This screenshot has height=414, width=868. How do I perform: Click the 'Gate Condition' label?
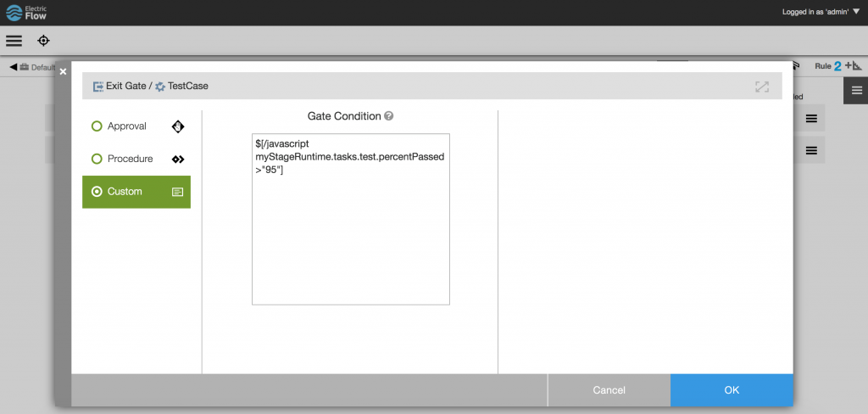coord(344,116)
